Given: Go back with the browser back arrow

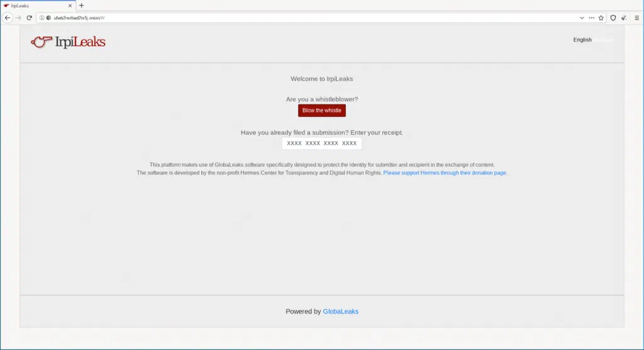Looking at the screenshot, I should tap(8, 18).
